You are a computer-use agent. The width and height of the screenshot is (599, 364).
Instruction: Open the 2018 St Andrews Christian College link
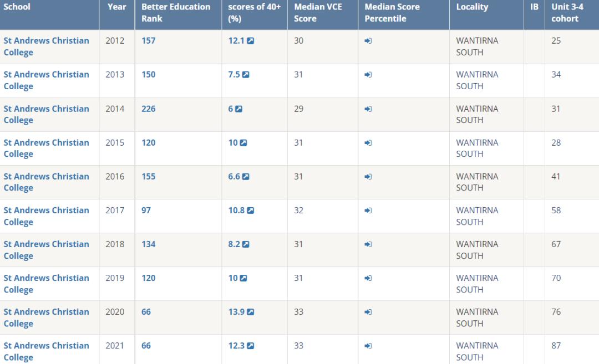pyautogui.click(x=46, y=250)
